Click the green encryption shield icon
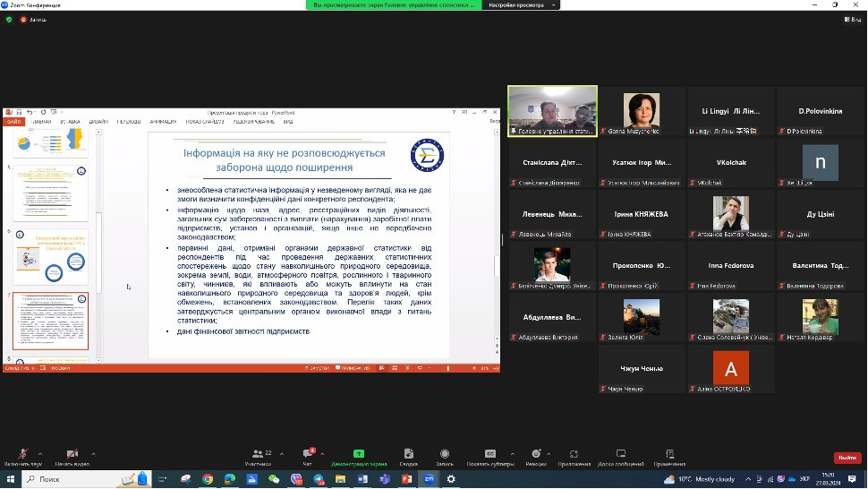The height and width of the screenshot is (489, 868). click(9, 19)
